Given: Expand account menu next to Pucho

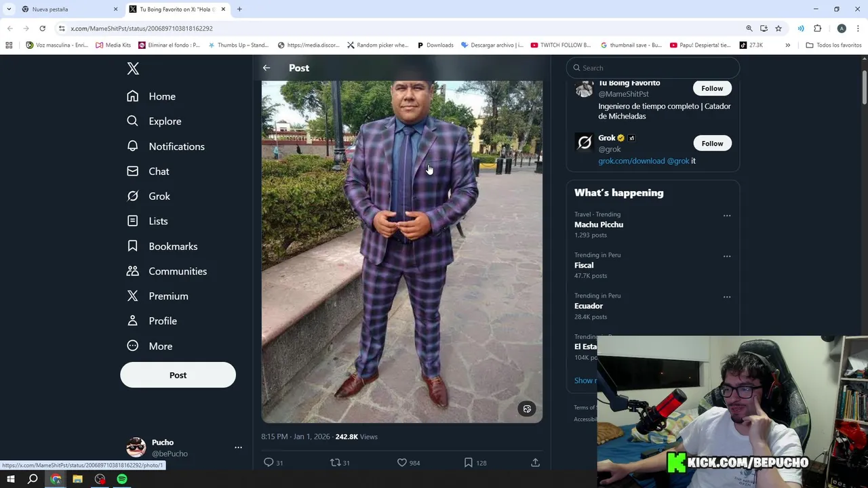Looking at the screenshot, I should click(238, 447).
